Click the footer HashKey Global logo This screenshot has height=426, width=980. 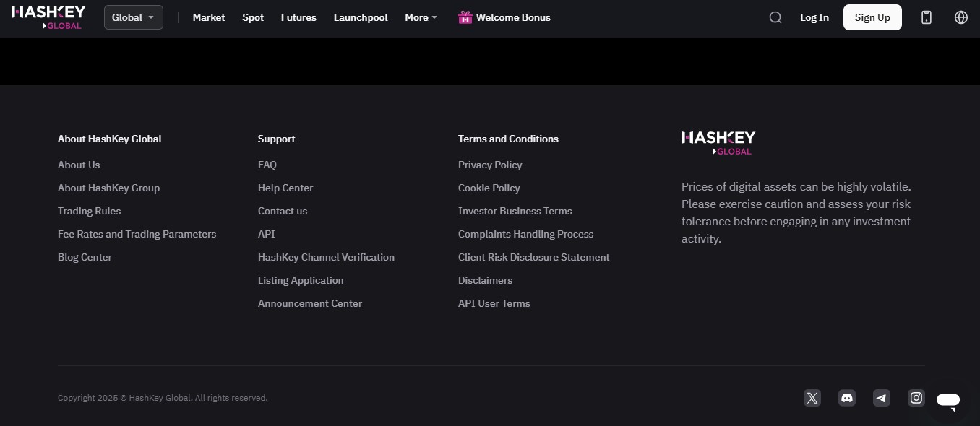(x=718, y=143)
